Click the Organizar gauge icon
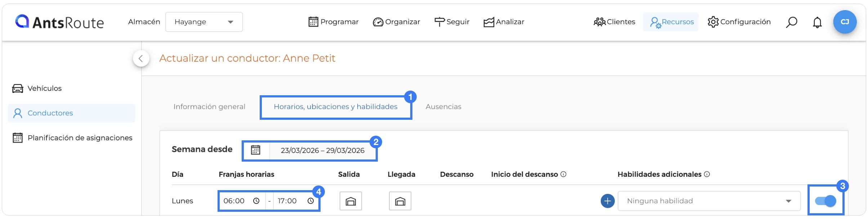The width and height of the screenshot is (868, 219). (x=378, y=22)
